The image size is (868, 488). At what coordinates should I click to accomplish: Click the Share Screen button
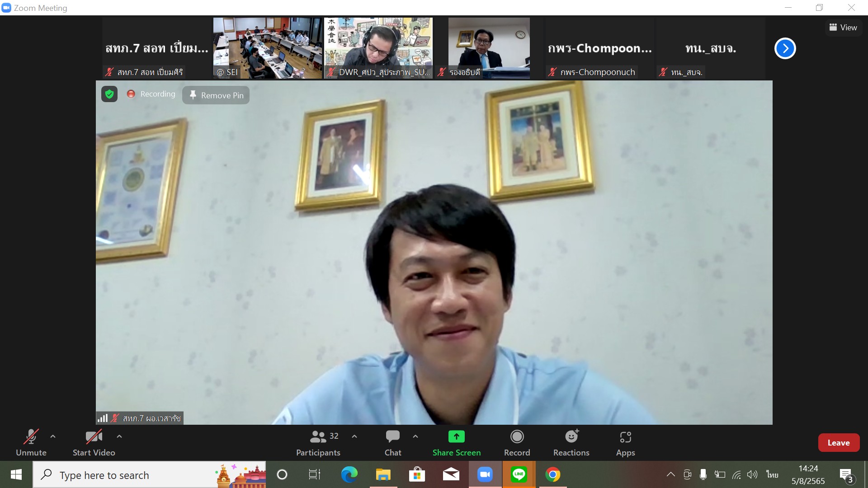click(x=457, y=442)
